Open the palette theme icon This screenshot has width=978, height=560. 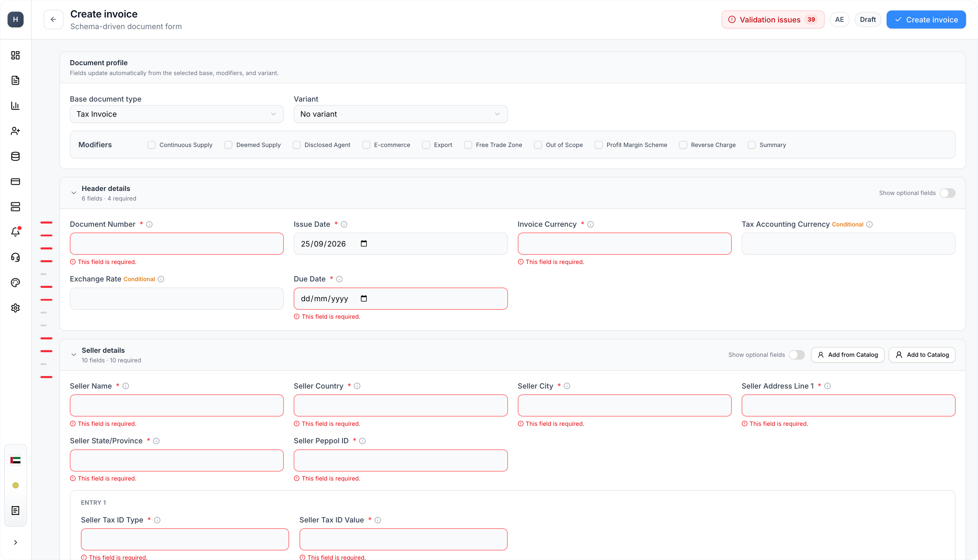click(x=15, y=283)
